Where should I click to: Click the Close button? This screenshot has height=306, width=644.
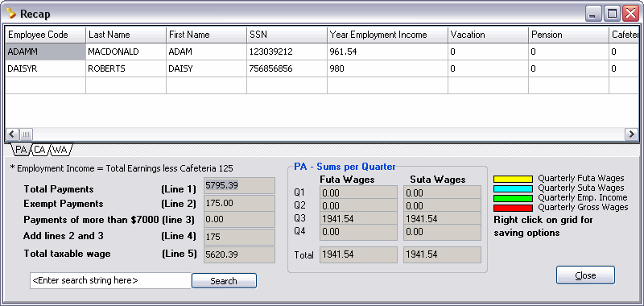585,275
